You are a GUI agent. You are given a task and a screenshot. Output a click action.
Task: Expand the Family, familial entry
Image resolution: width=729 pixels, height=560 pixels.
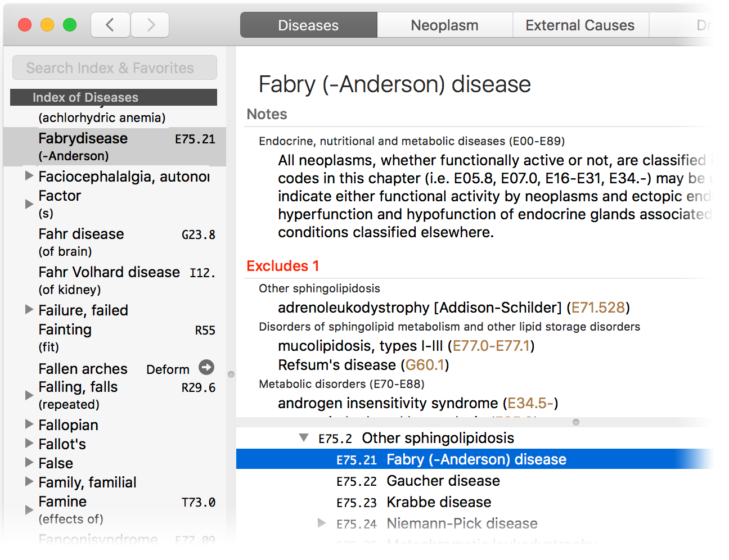29,481
